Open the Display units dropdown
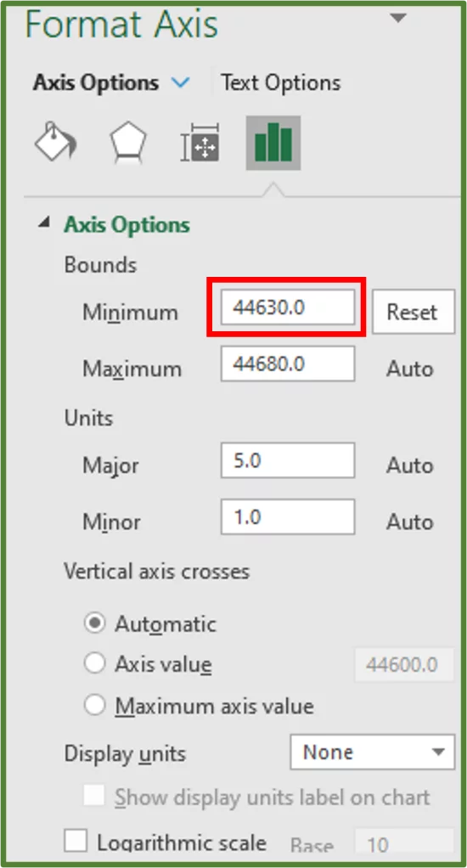Viewport: 467px width, 868px height. point(373,752)
